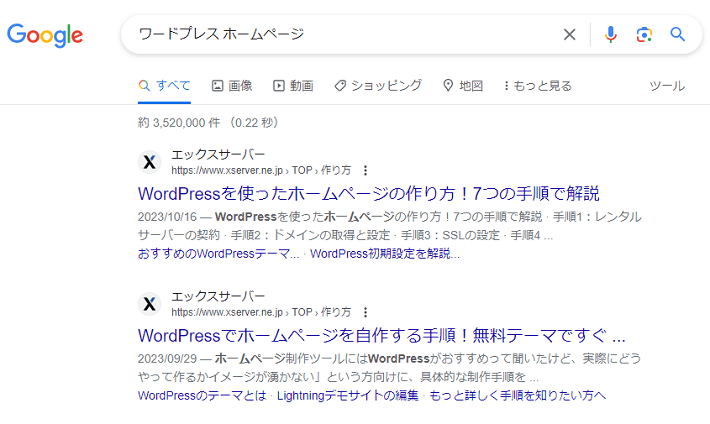Click the result count 約 3,520,000 件 text
Screen dimensions: 710x424
tap(179, 123)
